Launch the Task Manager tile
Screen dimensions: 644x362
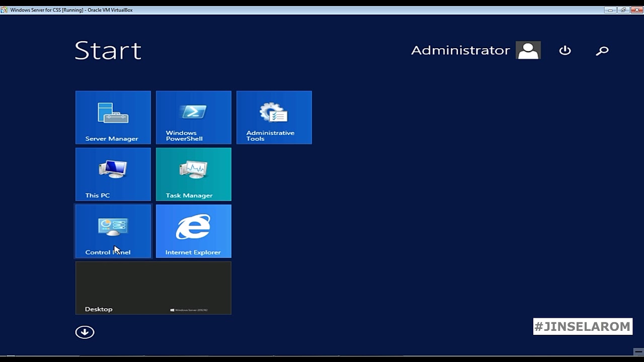[194, 174]
